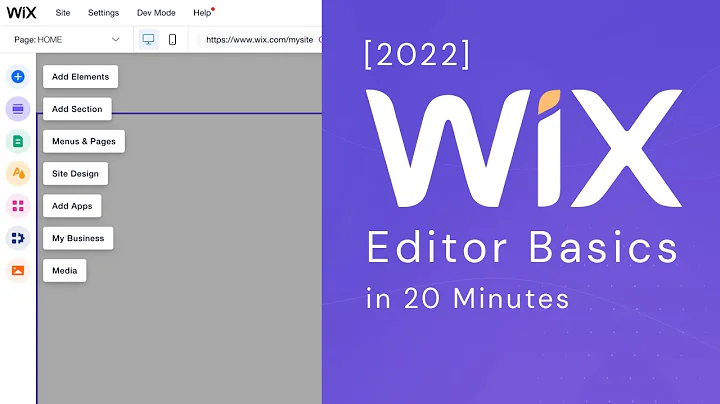The image size is (720, 404).
Task: Switch to mobile view icon
Action: [x=172, y=39]
